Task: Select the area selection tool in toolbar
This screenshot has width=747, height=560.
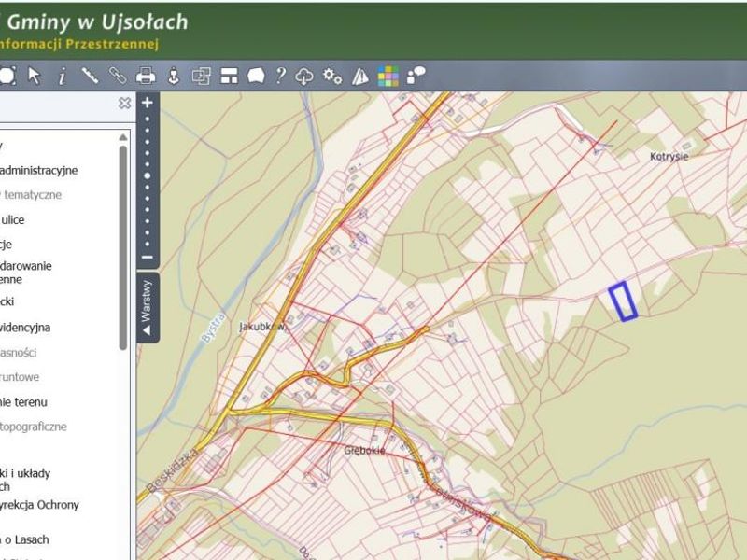Action: click(7, 76)
